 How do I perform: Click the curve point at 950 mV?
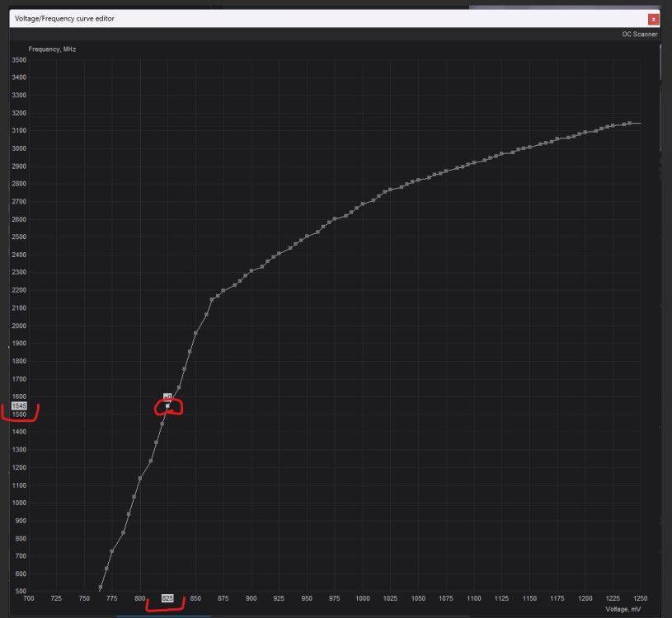[307, 236]
